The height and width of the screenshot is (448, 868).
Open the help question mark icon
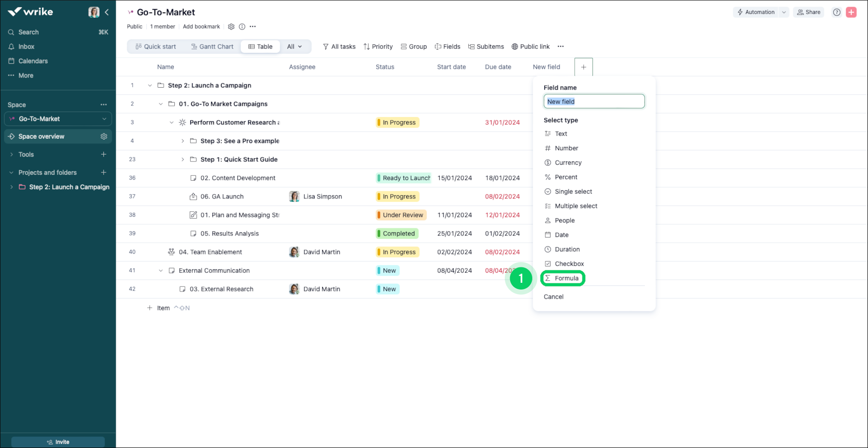coord(837,12)
